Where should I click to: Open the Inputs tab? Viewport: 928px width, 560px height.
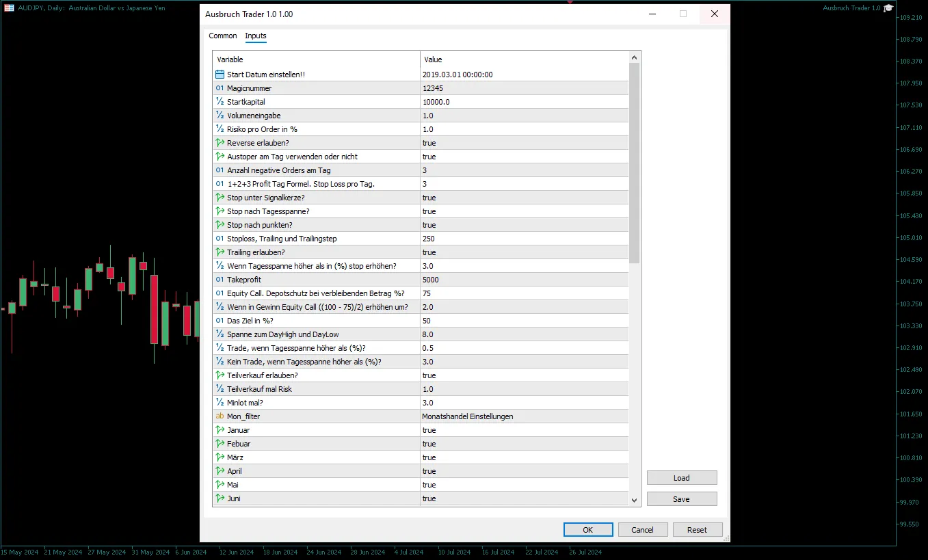(256, 36)
